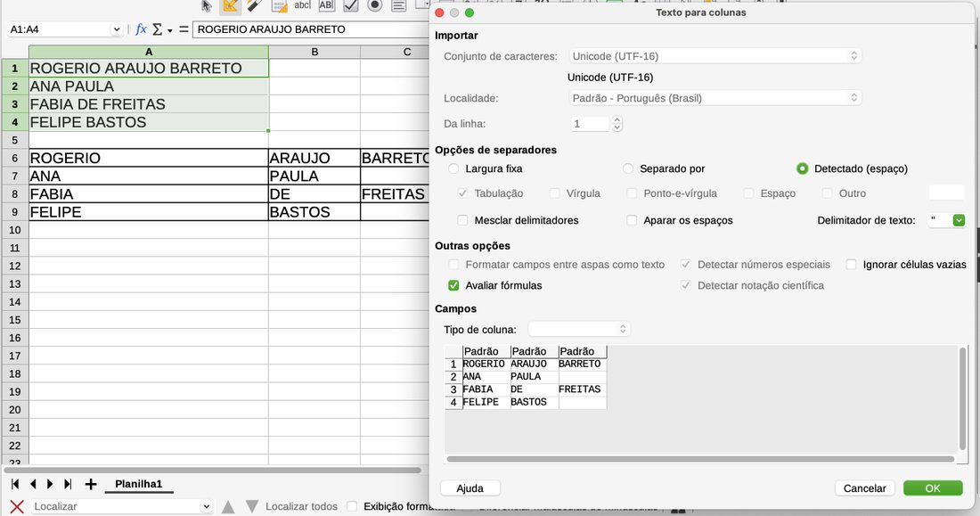The height and width of the screenshot is (516, 980).
Task: Enable Ignorar células vazias checkbox
Action: click(851, 265)
